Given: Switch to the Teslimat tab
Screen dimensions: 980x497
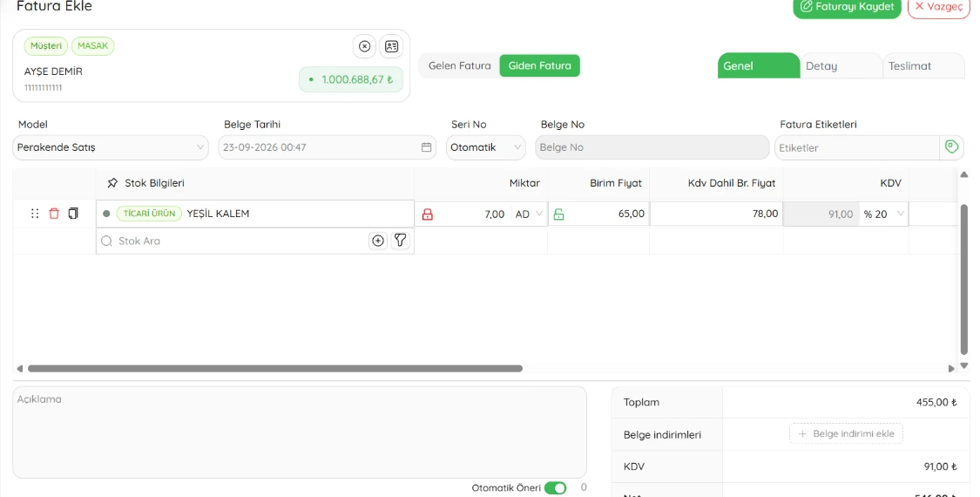Looking at the screenshot, I should [923, 65].
